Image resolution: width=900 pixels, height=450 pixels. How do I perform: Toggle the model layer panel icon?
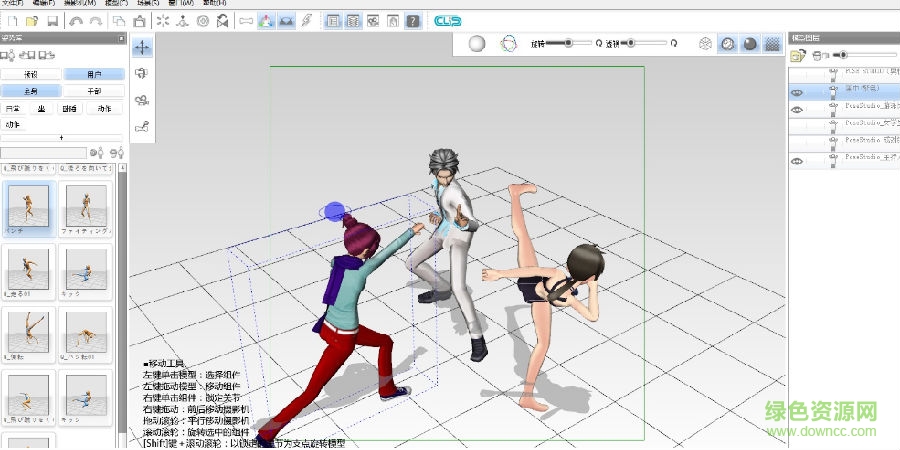tap(352, 21)
